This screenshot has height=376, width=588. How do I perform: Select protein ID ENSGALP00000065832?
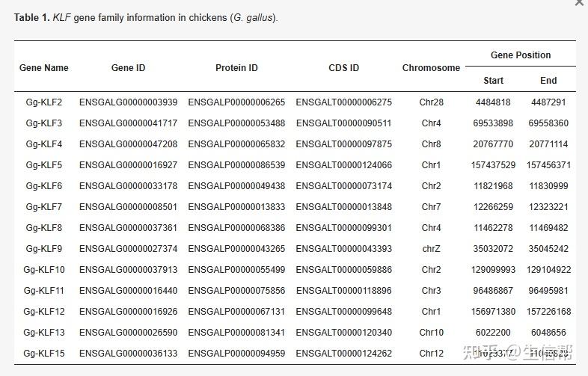pos(236,144)
